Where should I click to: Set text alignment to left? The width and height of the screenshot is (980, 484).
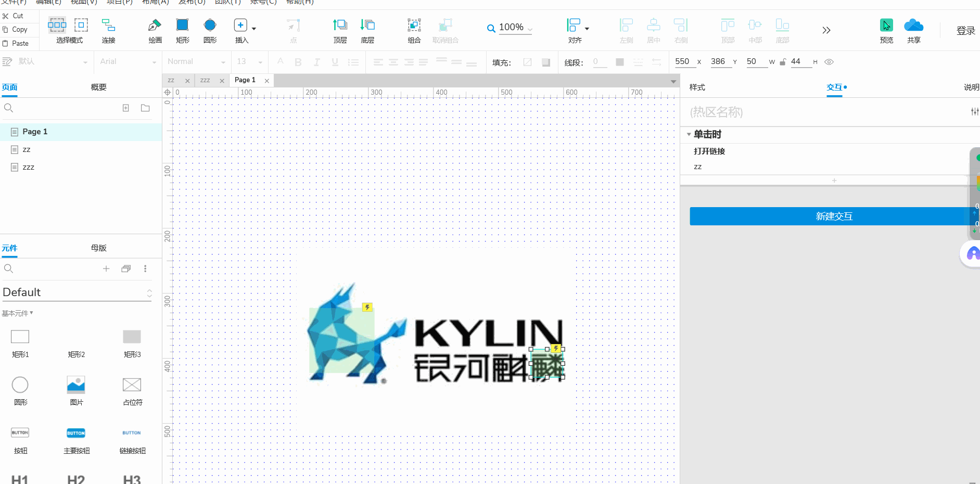378,62
